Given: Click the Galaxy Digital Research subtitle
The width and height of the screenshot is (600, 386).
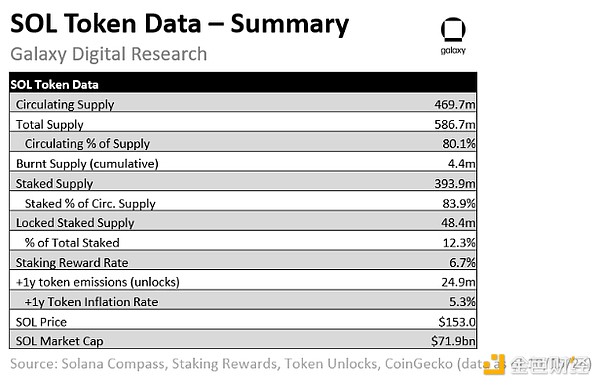Looking at the screenshot, I should tap(109, 54).
